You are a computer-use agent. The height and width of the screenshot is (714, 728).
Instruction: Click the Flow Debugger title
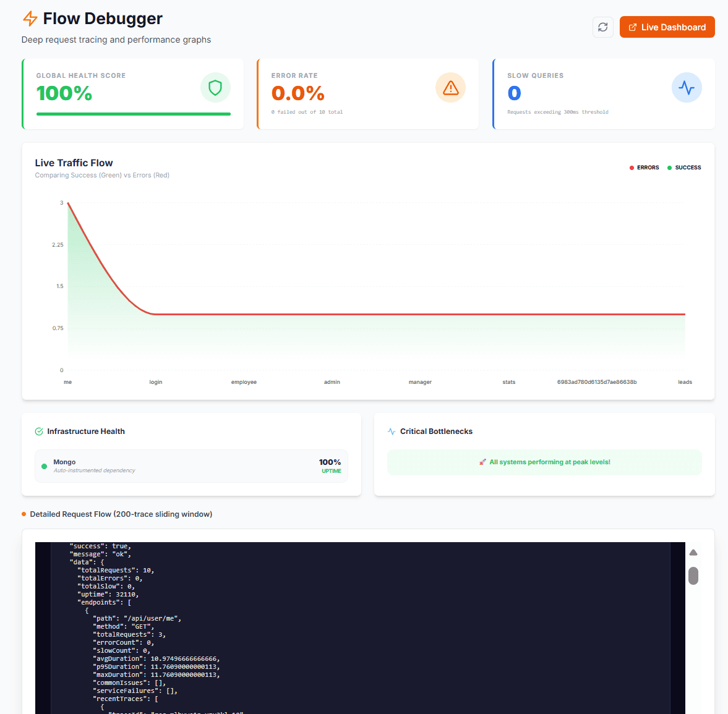103,19
